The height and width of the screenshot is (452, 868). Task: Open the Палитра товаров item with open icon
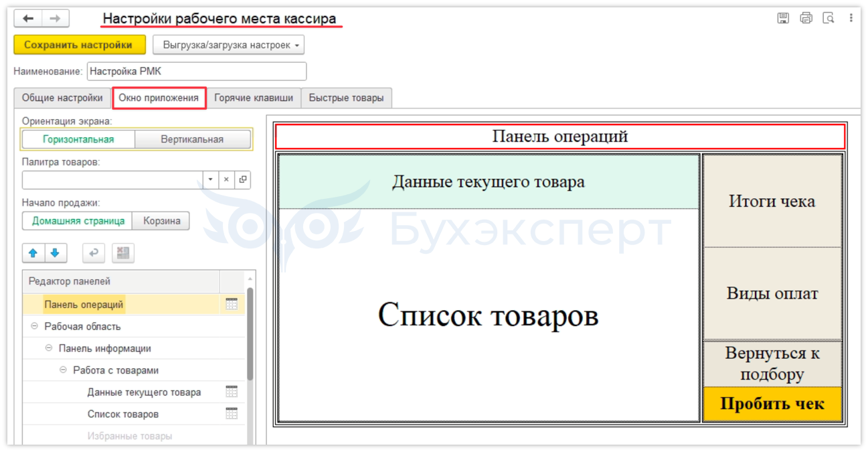[x=243, y=179]
